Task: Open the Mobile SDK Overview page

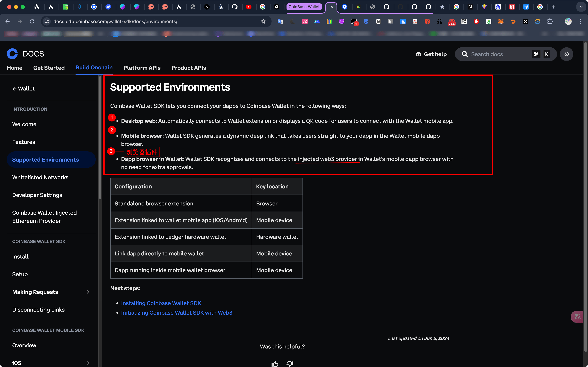Action: coord(24,345)
